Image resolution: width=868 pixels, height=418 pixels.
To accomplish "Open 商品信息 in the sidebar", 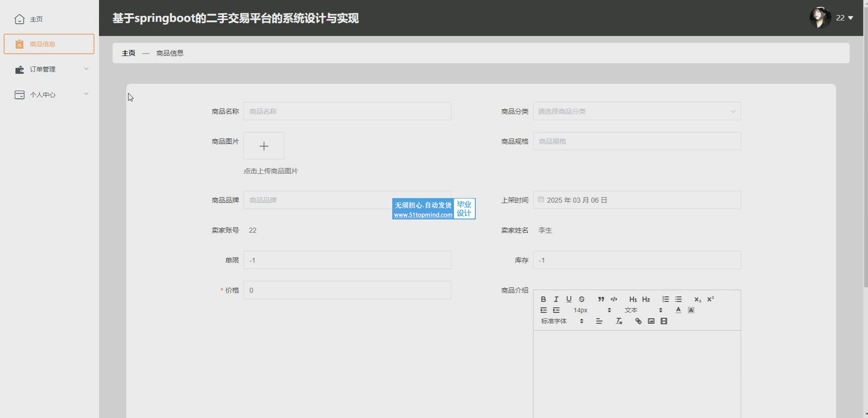I will coord(49,44).
